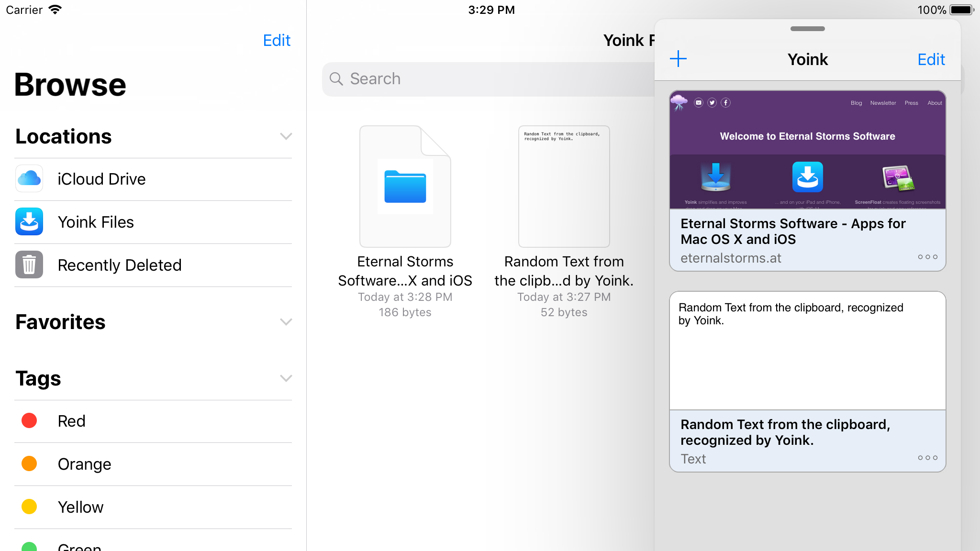The height and width of the screenshot is (551, 980).
Task: Tap the Twitter icon in website preview
Action: [x=712, y=102]
